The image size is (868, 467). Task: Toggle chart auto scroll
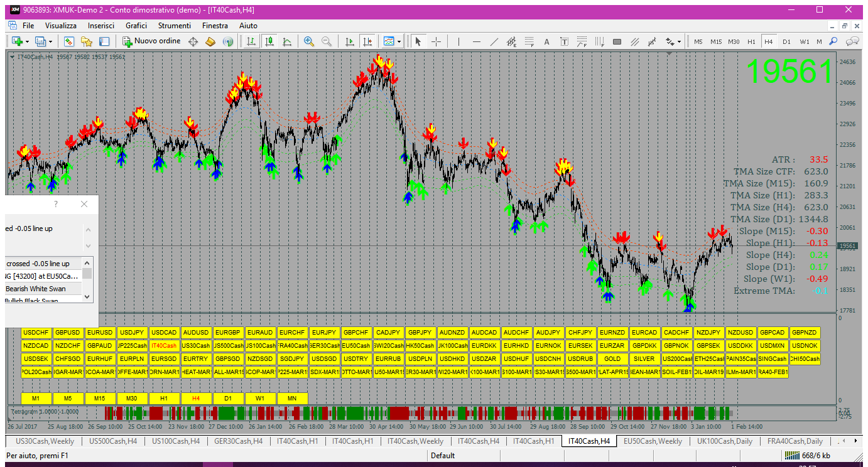[350, 41]
